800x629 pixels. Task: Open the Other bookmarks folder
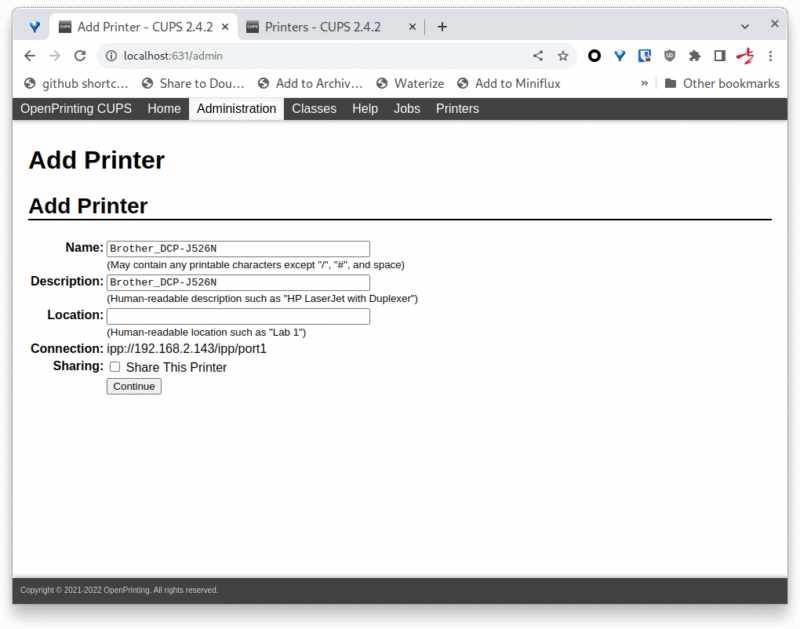[721, 84]
